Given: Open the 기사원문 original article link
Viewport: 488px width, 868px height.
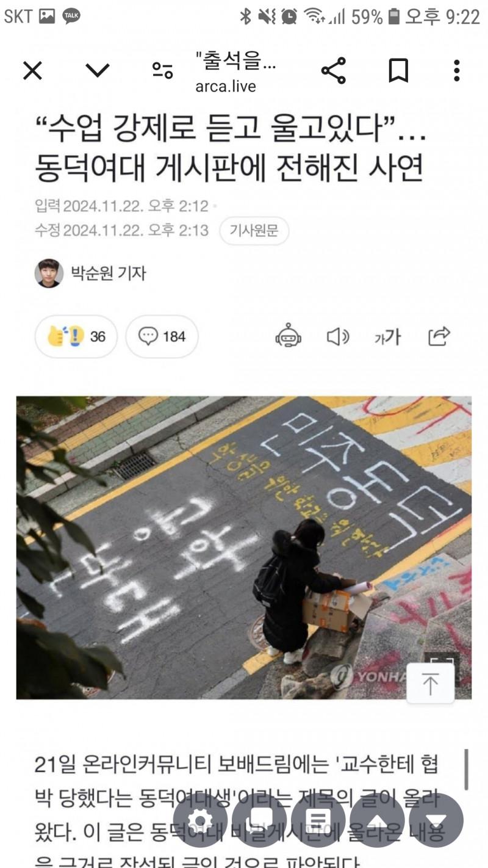Looking at the screenshot, I should click(254, 231).
